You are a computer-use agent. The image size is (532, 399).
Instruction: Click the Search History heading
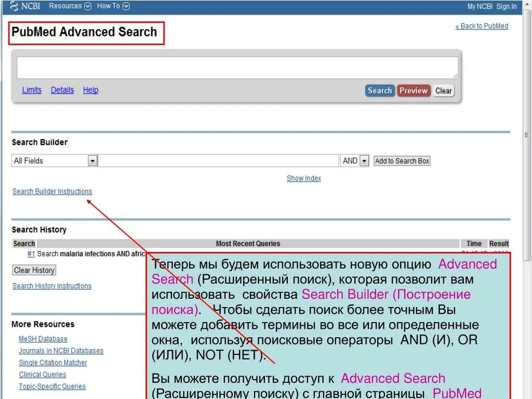click(x=39, y=230)
